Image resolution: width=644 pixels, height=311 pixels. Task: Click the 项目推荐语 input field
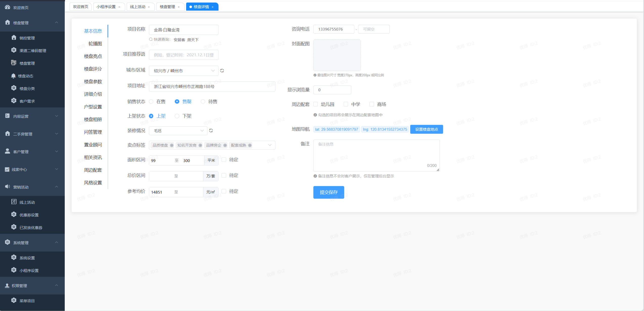183,55
